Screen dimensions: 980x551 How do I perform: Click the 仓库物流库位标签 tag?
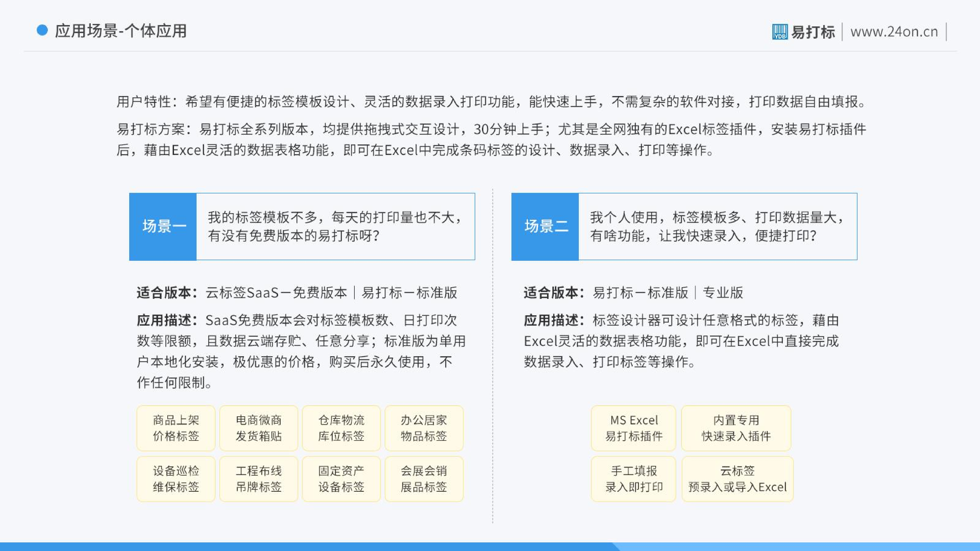coord(341,428)
